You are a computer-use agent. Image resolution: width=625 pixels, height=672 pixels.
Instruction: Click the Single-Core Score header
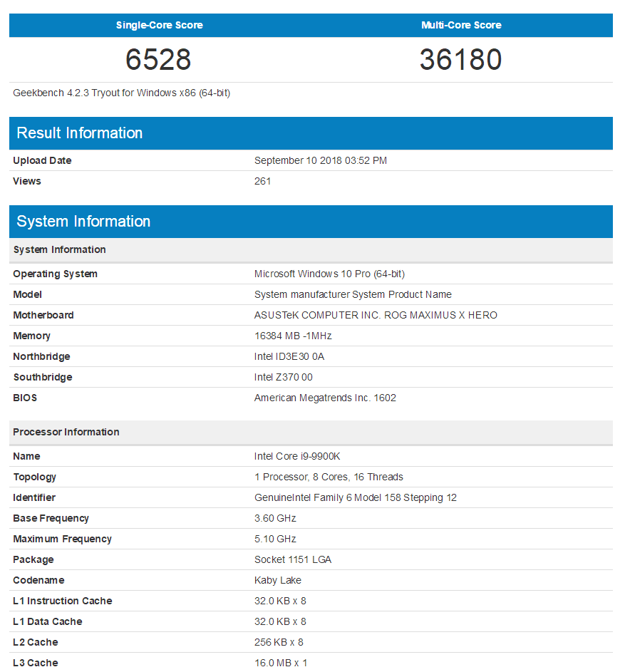160,25
